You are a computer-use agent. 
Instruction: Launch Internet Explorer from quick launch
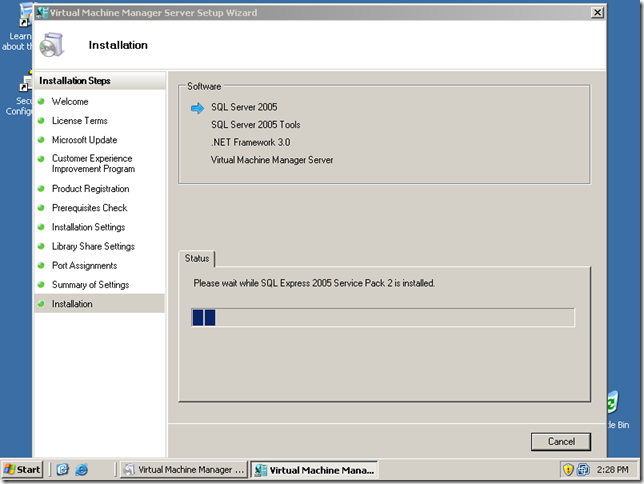tap(82, 469)
